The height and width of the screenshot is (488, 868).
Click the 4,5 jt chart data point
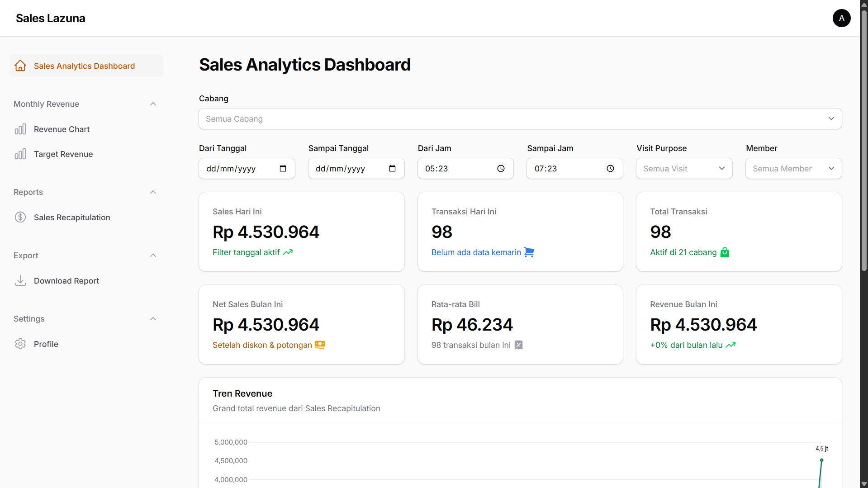(x=821, y=460)
